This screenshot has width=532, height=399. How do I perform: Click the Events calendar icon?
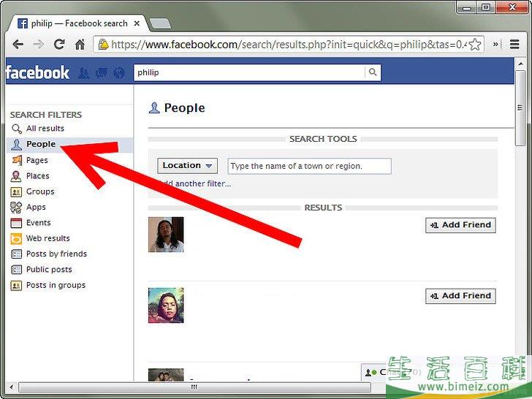pos(16,223)
